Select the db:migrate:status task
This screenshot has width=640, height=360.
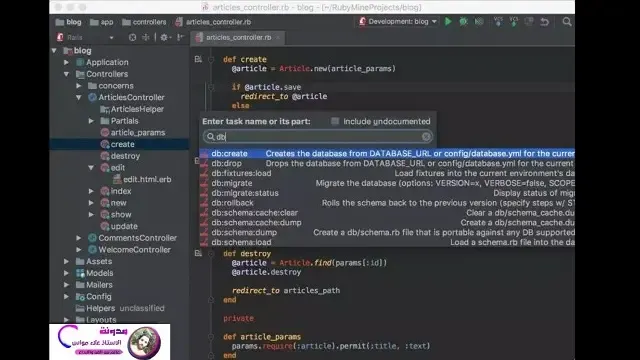[x=387, y=193]
